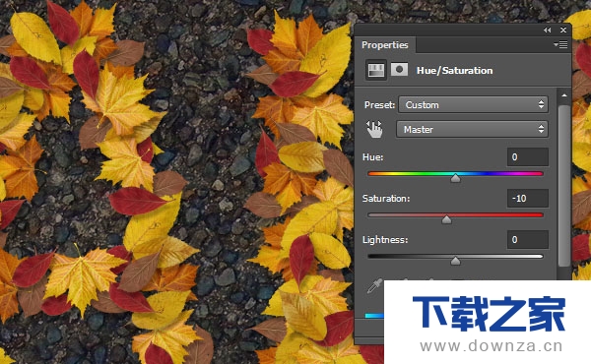Screen dimensions: 591x364
Task: Click the Hue/Saturation title text
Action: pos(454,71)
